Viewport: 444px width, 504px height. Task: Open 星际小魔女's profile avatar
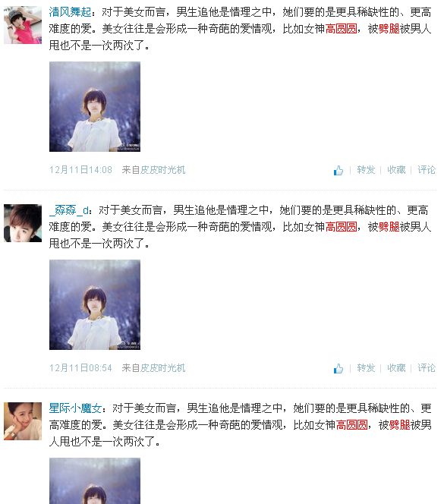pos(23,421)
